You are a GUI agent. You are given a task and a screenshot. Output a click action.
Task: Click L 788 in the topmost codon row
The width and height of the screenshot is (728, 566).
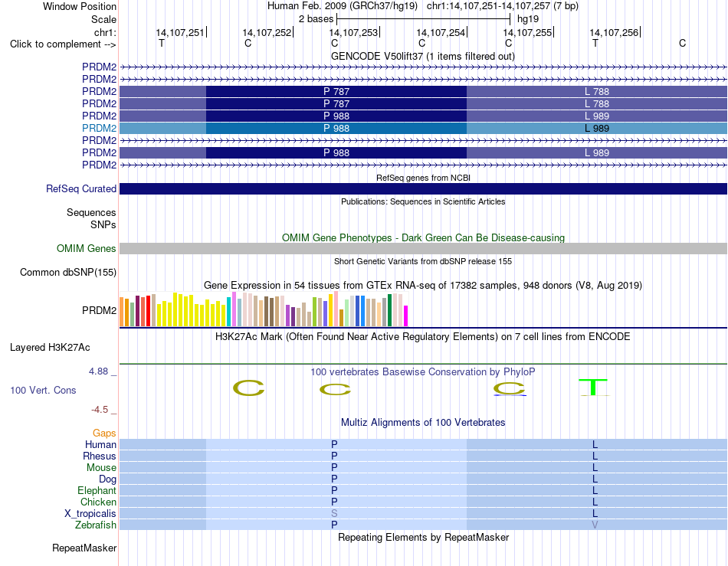click(x=597, y=92)
